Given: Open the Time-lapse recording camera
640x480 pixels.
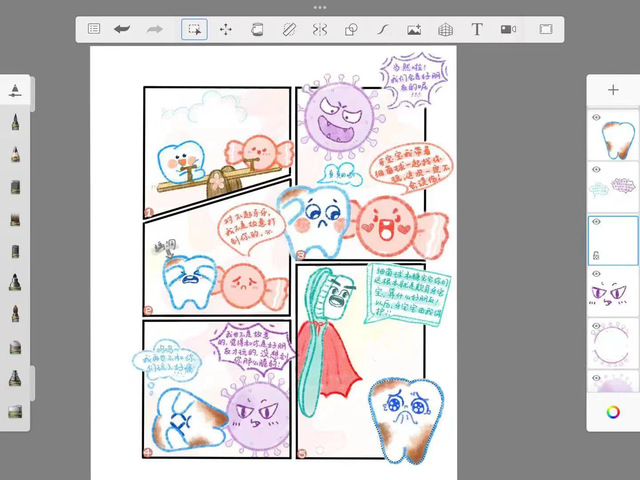Looking at the screenshot, I should pyautogui.click(x=508, y=30).
